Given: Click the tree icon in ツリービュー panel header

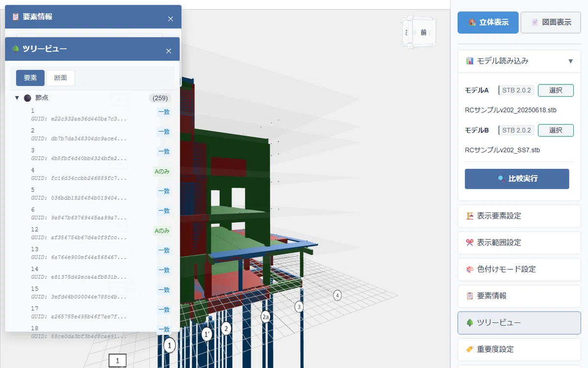Looking at the screenshot, I should point(16,49).
